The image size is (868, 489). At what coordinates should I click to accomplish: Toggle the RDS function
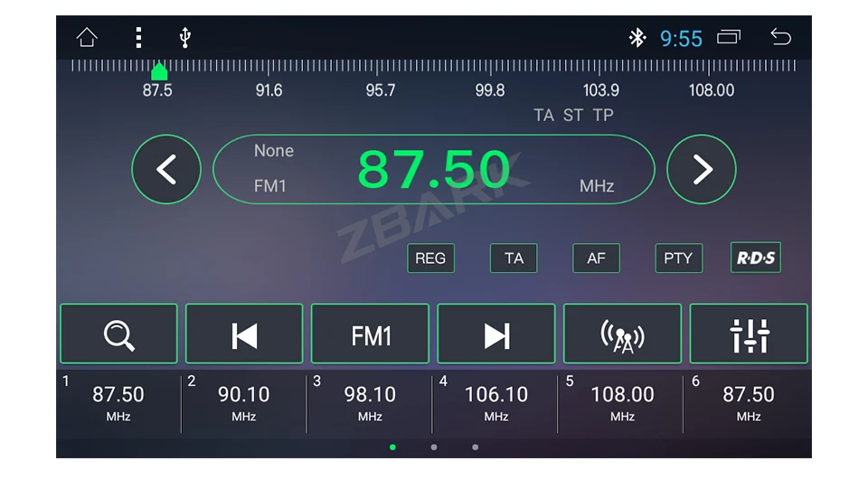[756, 258]
